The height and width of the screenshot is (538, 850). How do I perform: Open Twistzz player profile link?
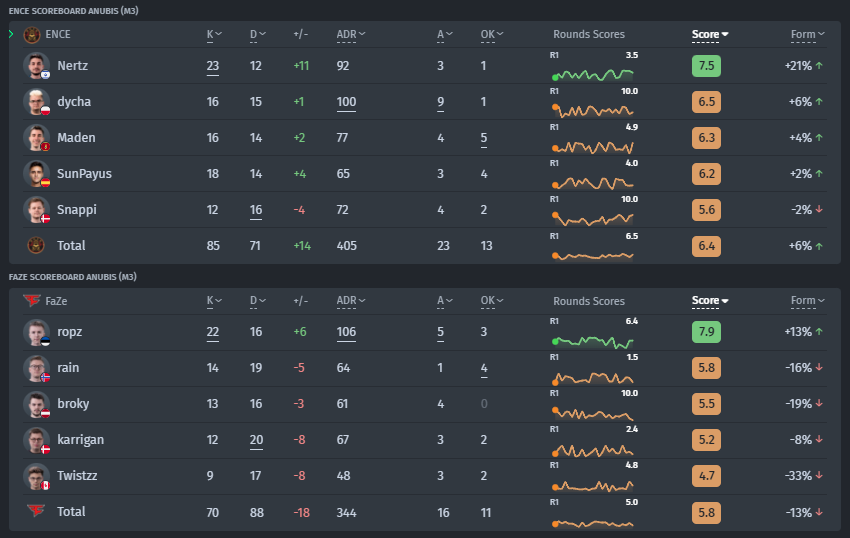(x=78, y=476)
